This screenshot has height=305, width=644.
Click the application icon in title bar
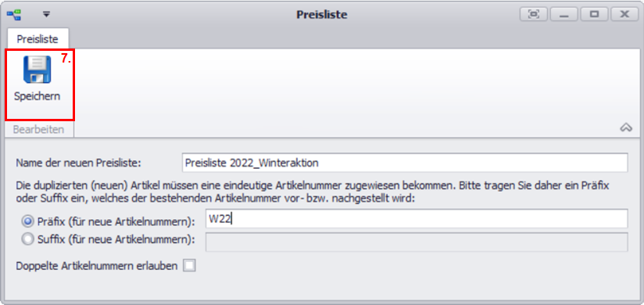point(13,15)
